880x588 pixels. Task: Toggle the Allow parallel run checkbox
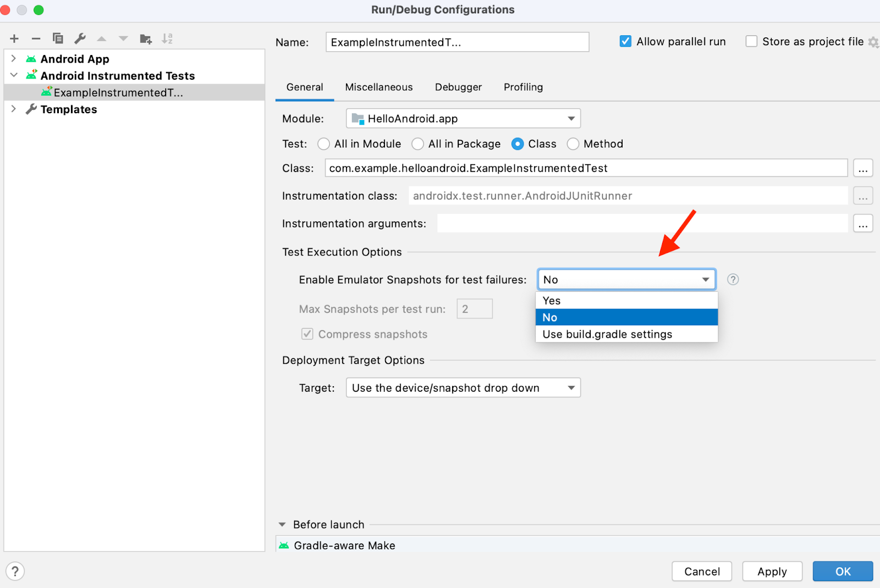[x=625, y=41]
